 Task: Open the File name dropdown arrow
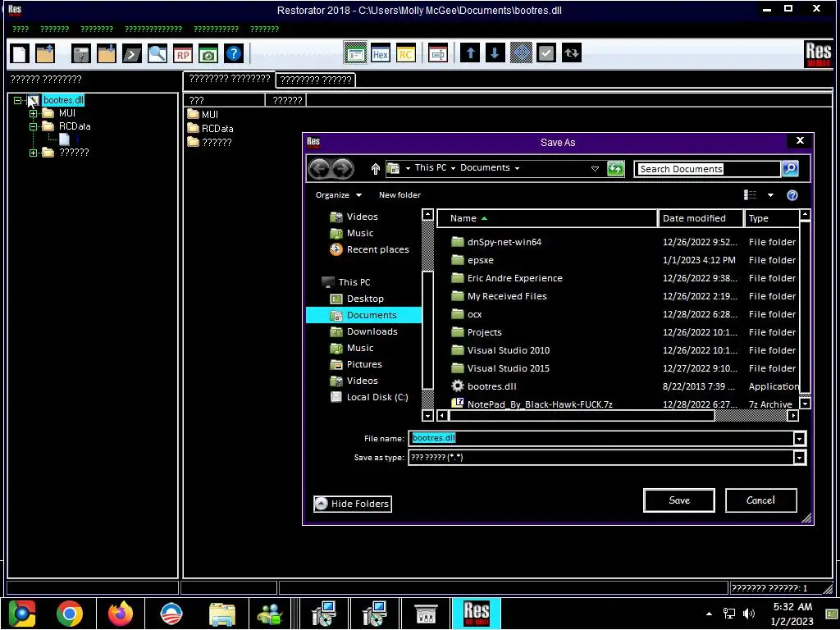coord(799,439)
